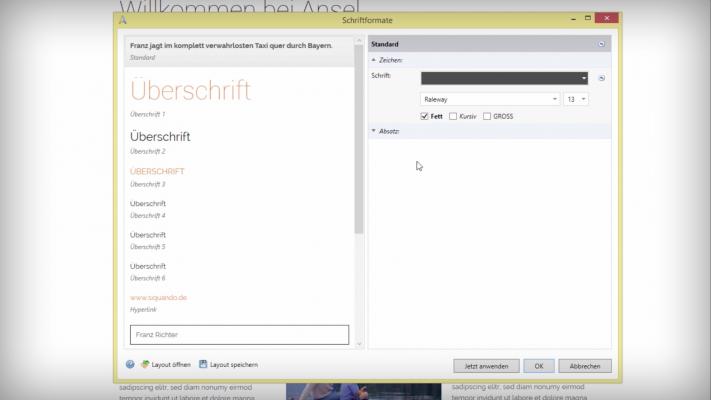Click the reset icon beside font color
This screenshot has height=400, width=711.
pos(601,78)
